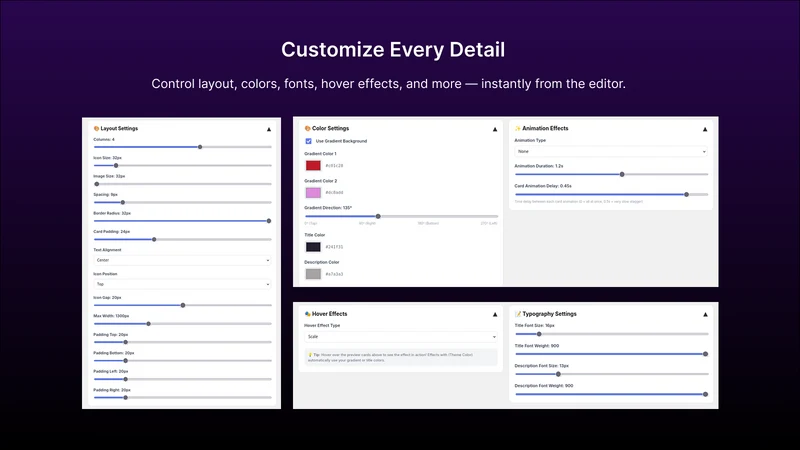Screen dimensions: 800x450
Task: Click the Image Size slider handle
Action: (x=97, y=184)
